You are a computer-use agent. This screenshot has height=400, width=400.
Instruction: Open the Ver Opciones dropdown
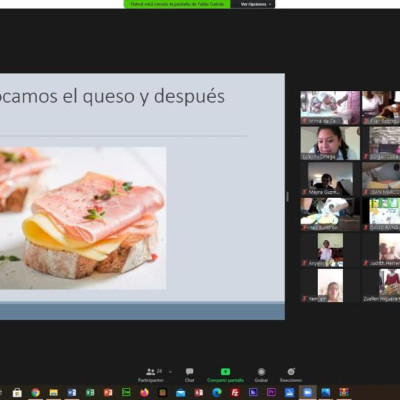point(253,4)
